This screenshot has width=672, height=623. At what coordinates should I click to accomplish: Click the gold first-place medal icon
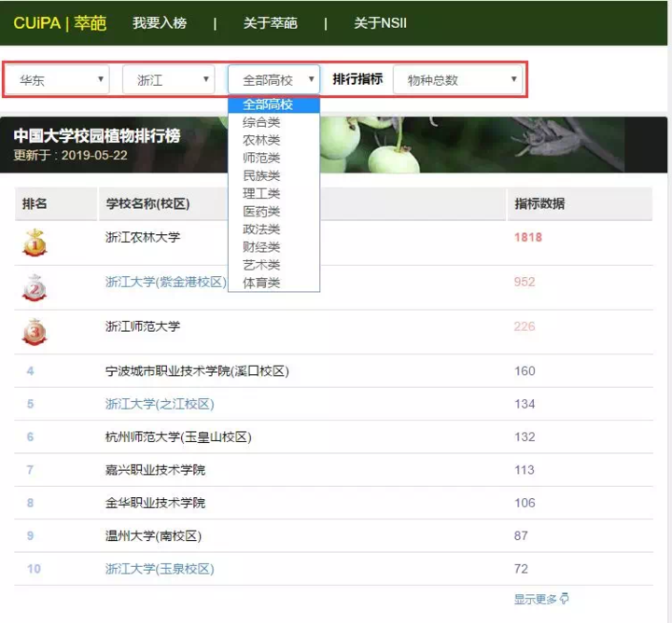35,242
